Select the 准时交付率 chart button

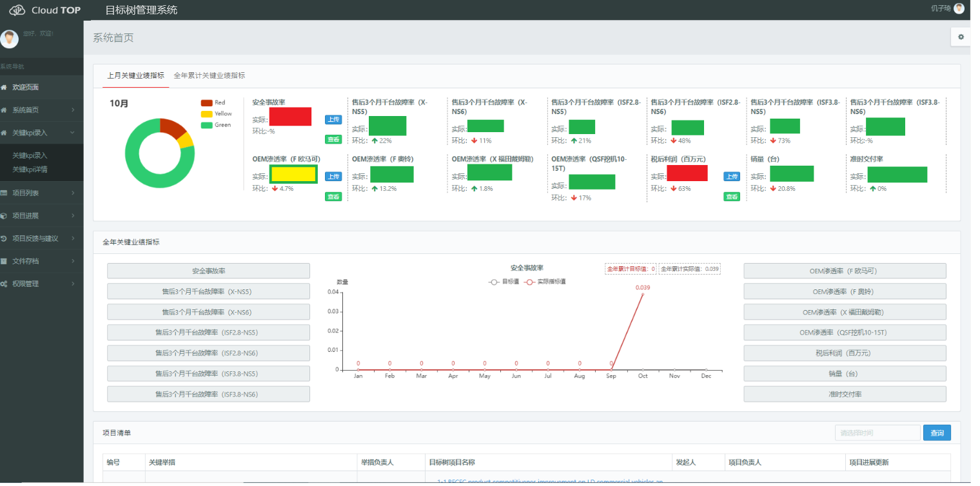(x=845, y=394)
